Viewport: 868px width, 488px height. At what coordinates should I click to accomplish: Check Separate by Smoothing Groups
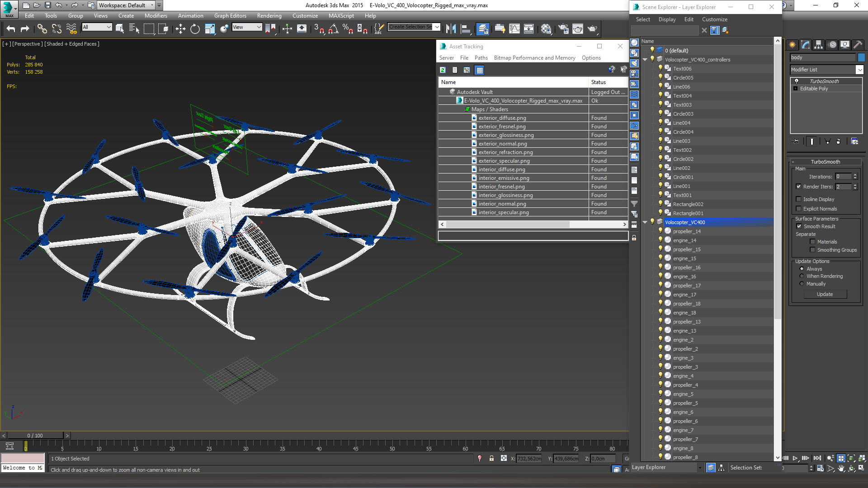[x=813, y=250]
